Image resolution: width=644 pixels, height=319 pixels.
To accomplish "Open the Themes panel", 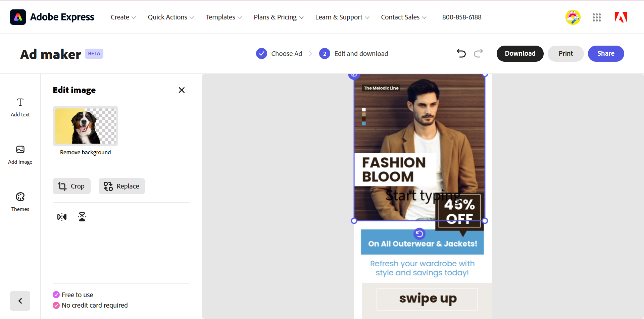I will coord(20,201).
